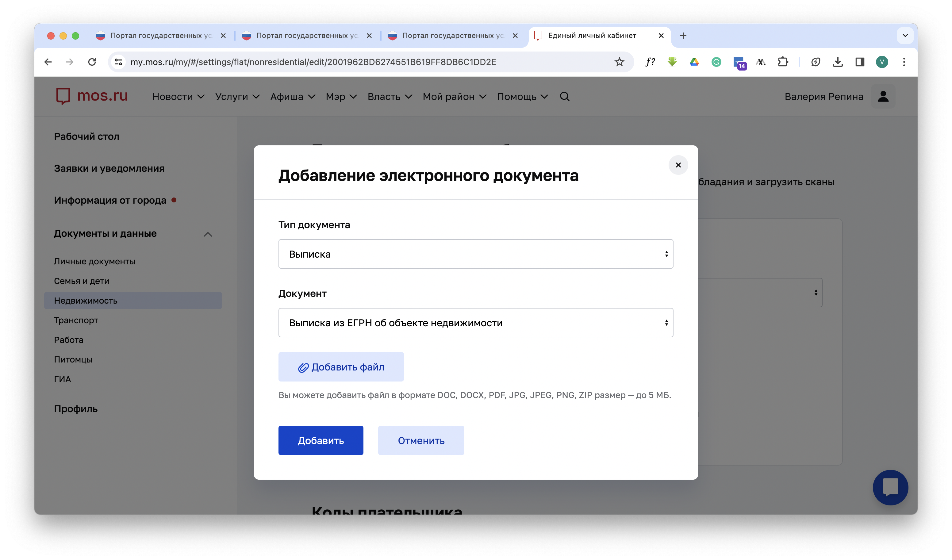
Task: Collapse the Документы и данные section
Action: click(x=208, y=234)
